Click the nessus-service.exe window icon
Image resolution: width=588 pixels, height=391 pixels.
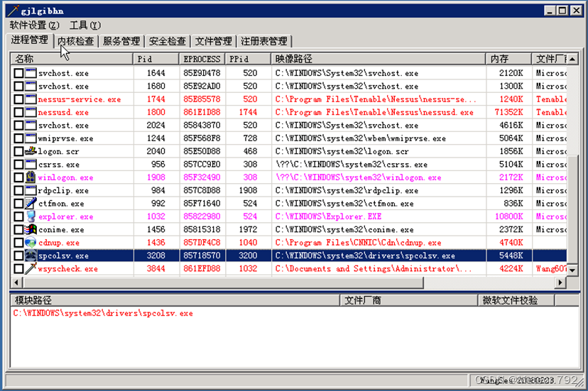(x=31, y=99)
